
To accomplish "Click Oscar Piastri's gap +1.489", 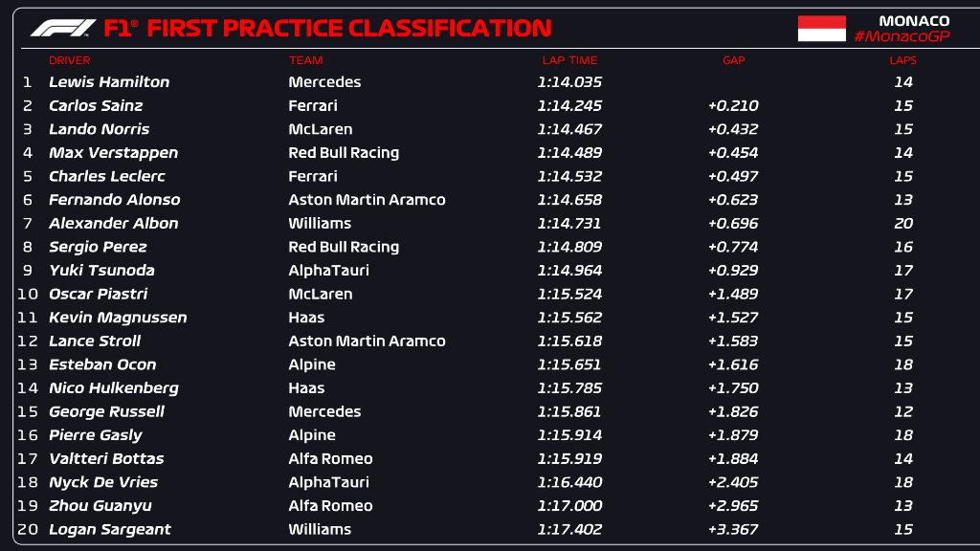I will (733, 295).
